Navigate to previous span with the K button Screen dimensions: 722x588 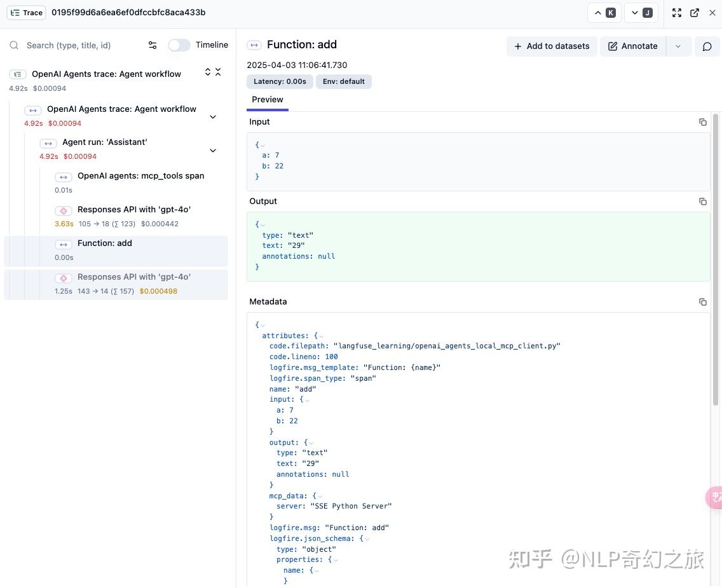click(x=603, y=12)
